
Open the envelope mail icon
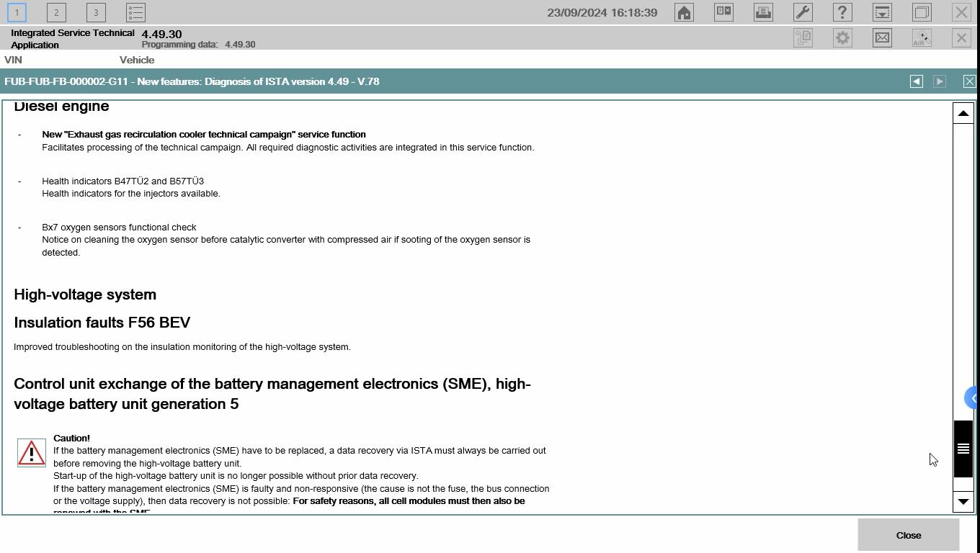[882, 37]
